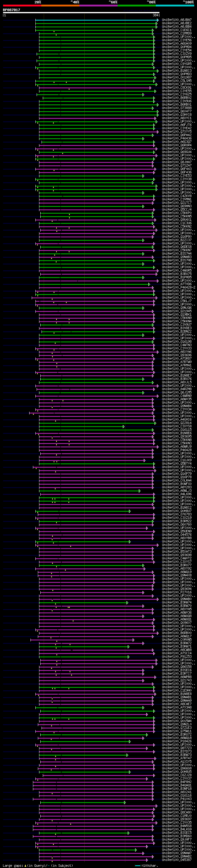
Task: Click hit label UniRef100_Q3HVI8
Action: [177, 115]
